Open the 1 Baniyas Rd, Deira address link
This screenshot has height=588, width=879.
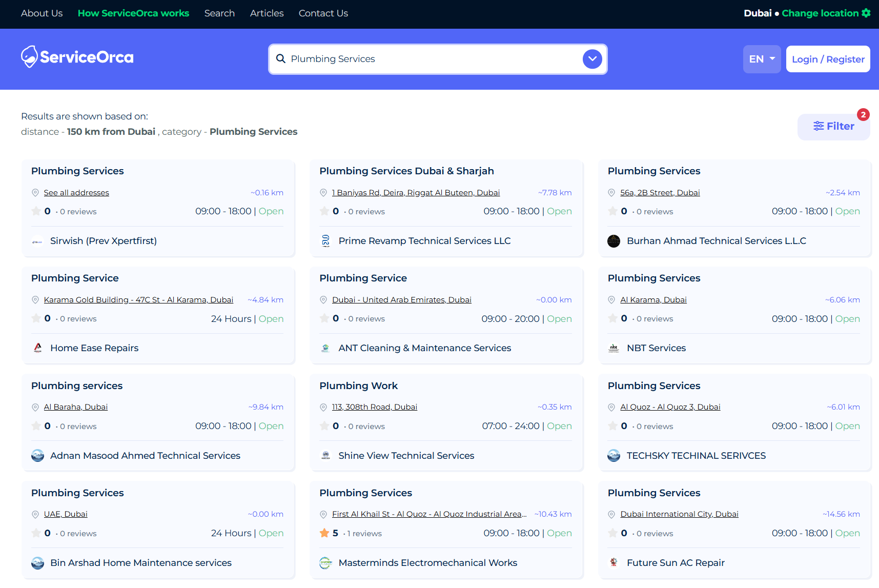click(416, 192)
